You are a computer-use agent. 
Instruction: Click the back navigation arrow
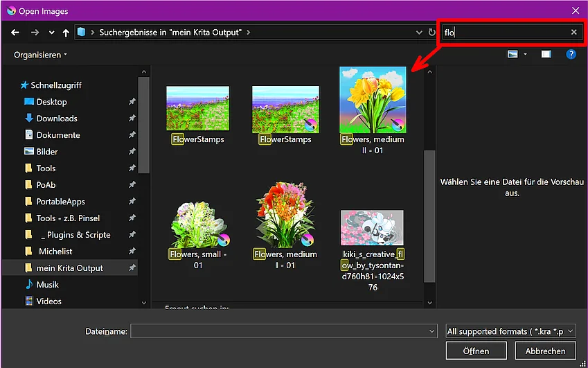tap(15, 33)
